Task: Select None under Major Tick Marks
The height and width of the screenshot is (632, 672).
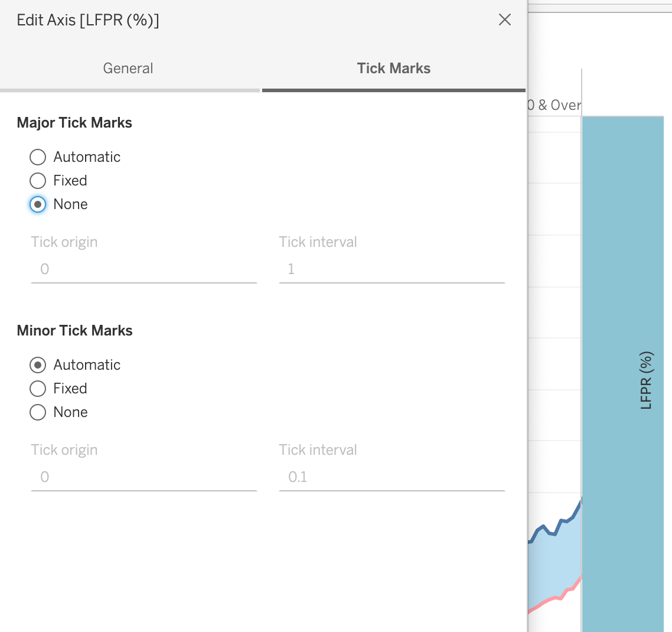Action: point(38,204)
